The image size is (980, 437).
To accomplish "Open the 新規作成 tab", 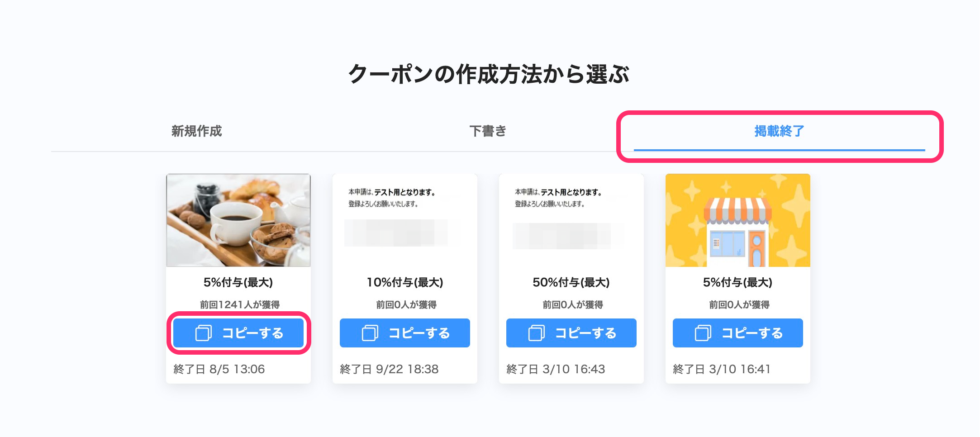I will [196, 131].
